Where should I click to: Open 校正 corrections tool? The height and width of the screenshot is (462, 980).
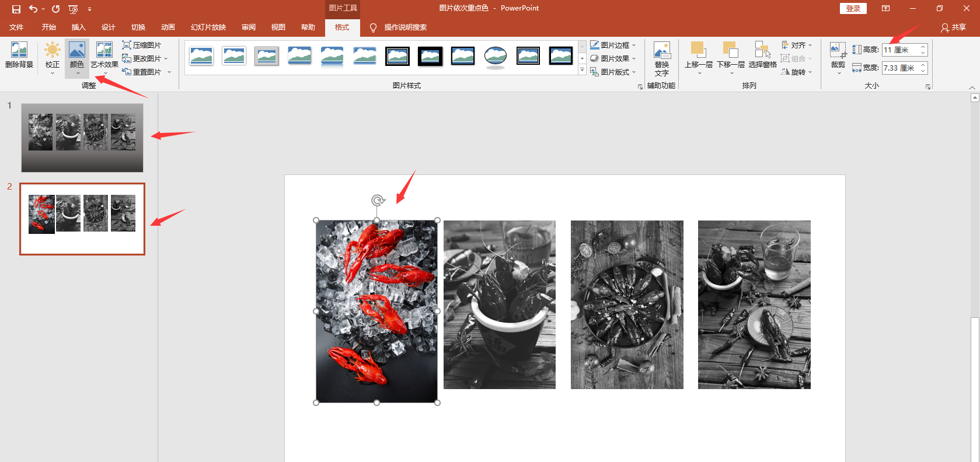click(x=53, y=58)
